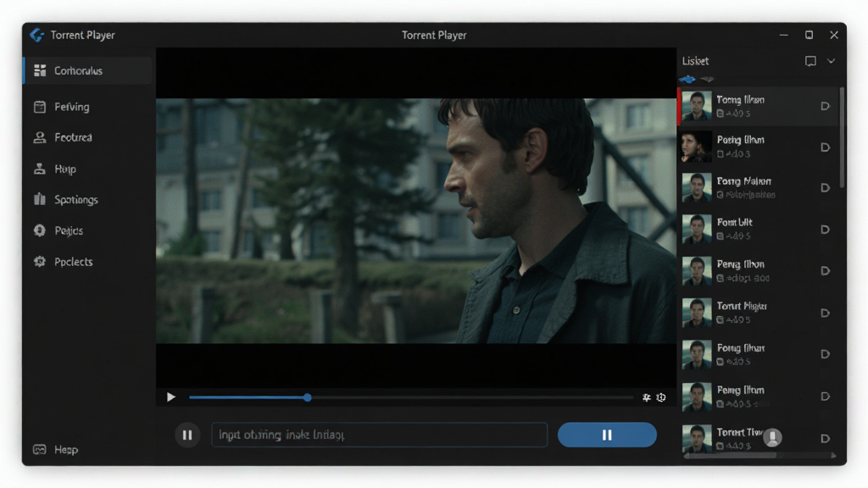The width and height of the screenshot is (868, 488).
Task: Click the horizontal scrollbar under the playlist
Action: (730, 456)
